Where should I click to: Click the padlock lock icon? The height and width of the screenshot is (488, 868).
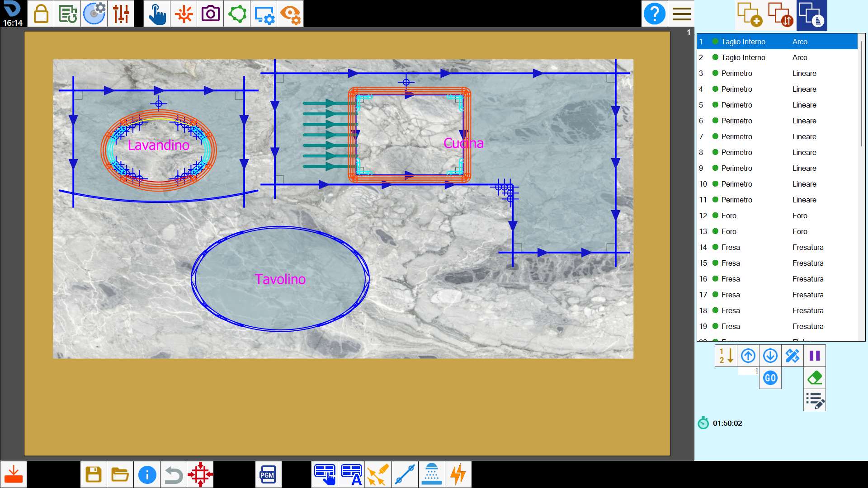pyautogui.click(x=41, y=14)
